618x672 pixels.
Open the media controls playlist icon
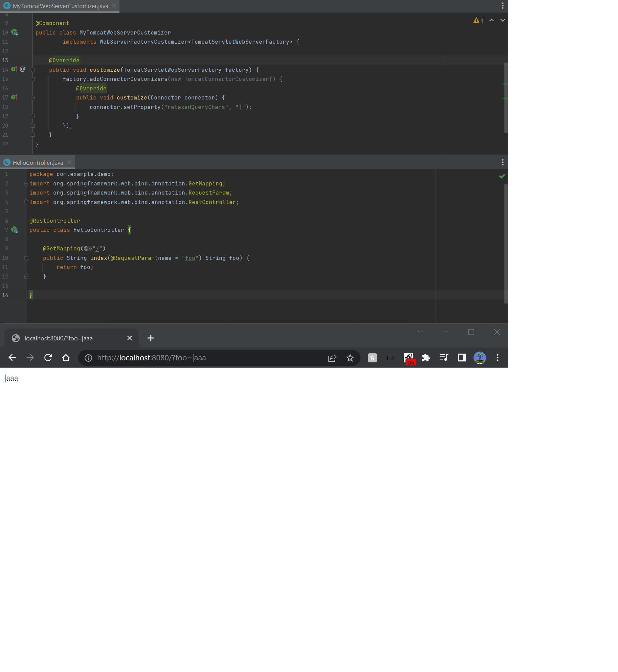(x=444, y=358)
